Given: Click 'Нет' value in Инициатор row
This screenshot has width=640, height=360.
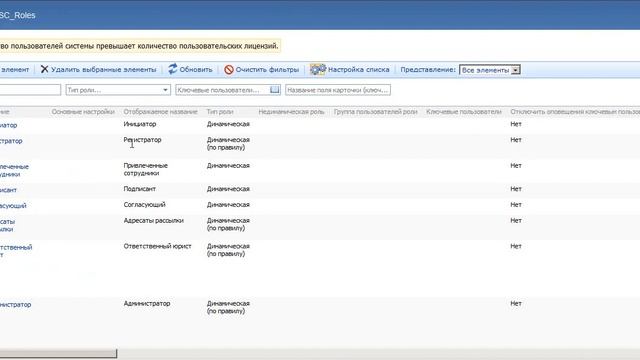Looking at the screenshot, I should [516, 124].
